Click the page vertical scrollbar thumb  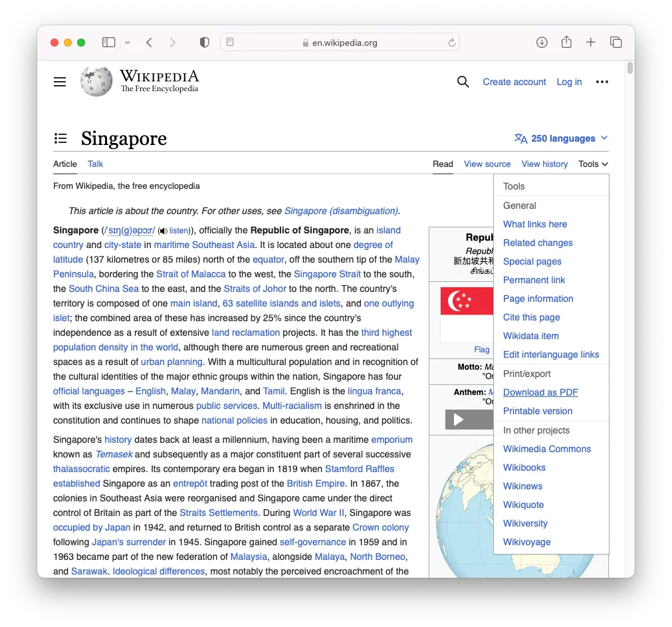pos(629,68)
